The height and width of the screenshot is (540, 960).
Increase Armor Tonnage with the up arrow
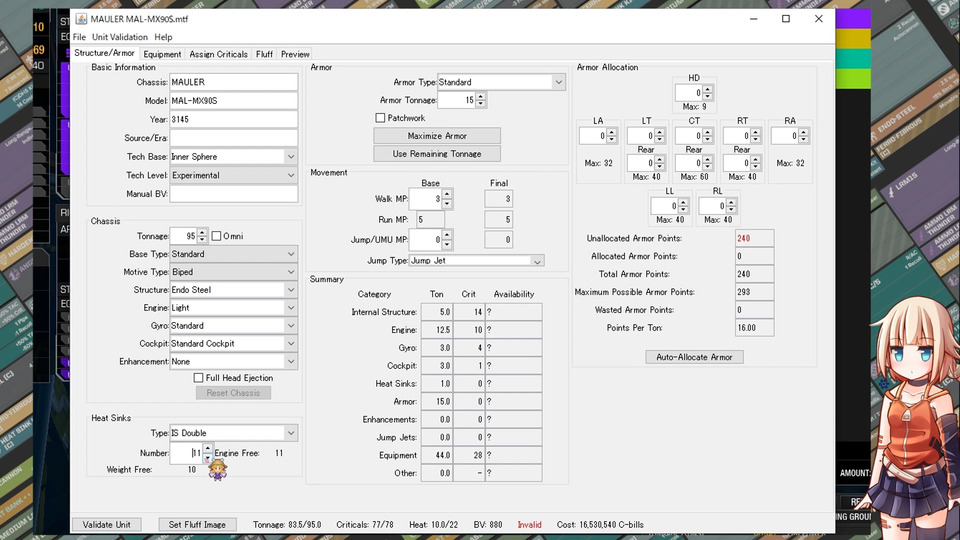click(482, 97)
